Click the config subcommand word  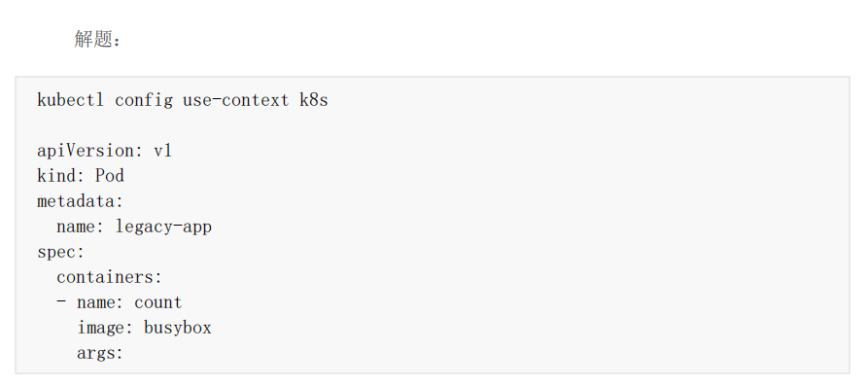point(144,100)
